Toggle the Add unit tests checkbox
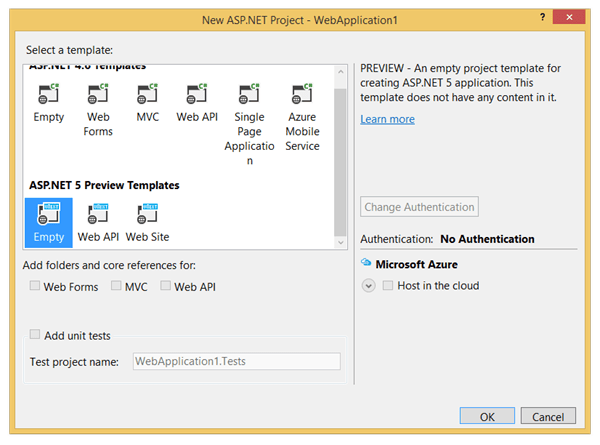 coord(35,334)
